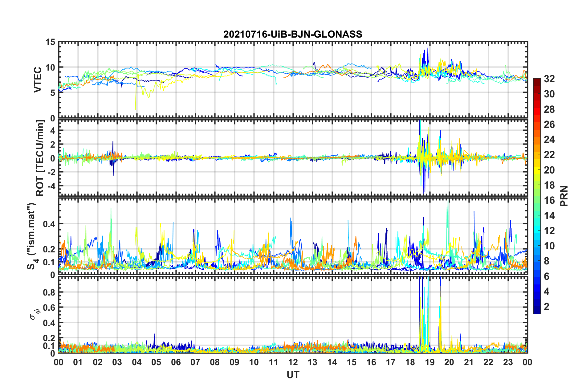
Task: Select the "PRN" colorbar label
Action: [x=564, y=196]
